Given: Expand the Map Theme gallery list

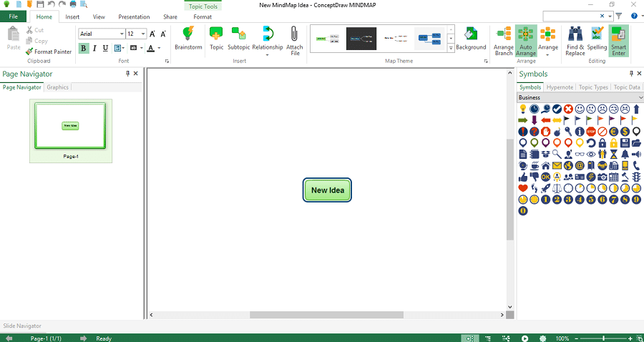Looking at the screenshot, I should [x=451, y=48].
